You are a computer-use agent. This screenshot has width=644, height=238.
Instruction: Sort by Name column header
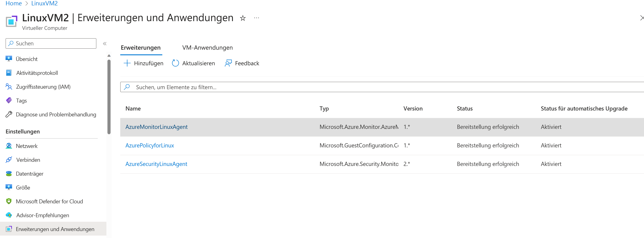(133, 109)
